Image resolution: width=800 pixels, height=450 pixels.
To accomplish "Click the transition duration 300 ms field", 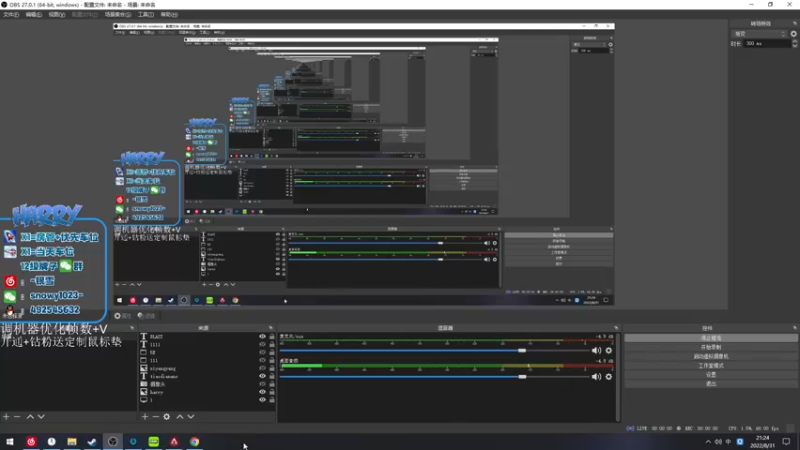I will [766, 44].
